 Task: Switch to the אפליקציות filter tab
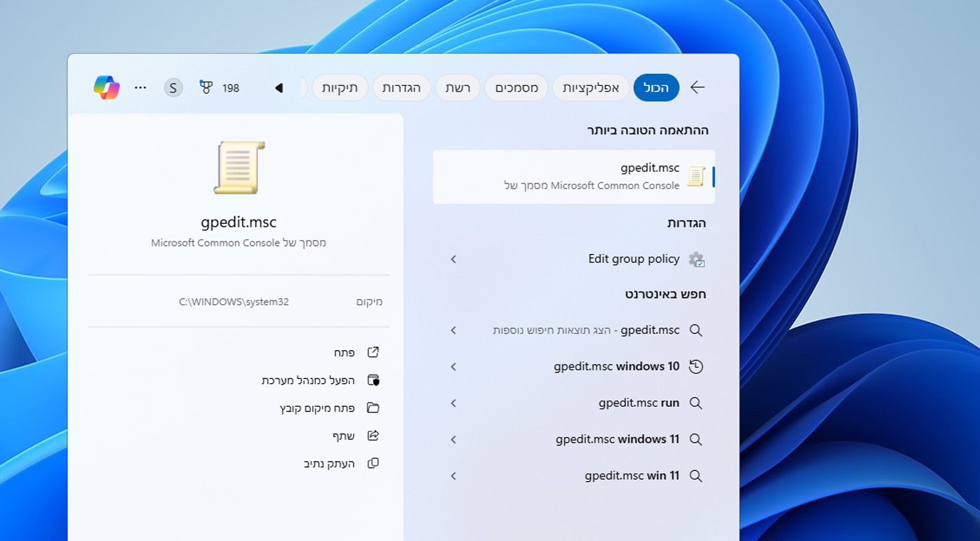(x=590, y=88)
